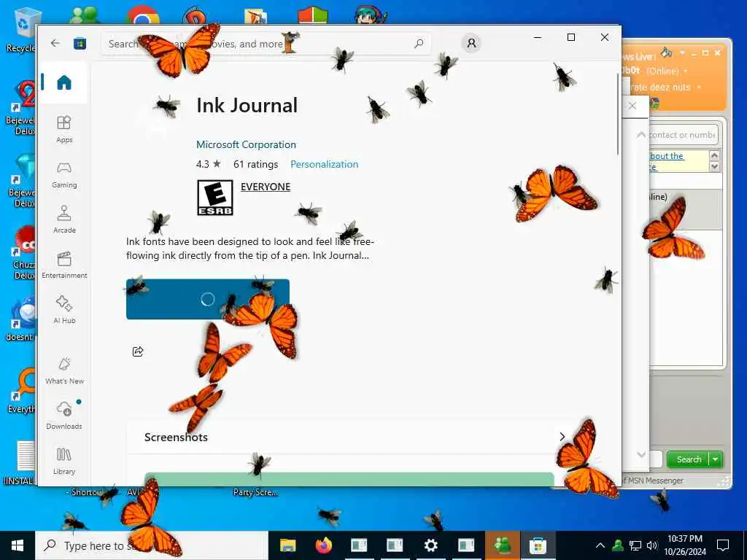Open the Online status dropdown in Messenger
Image resolution: width=747 pixels, height=560 pixels.
pyautogui.click(x=686, y=71)
